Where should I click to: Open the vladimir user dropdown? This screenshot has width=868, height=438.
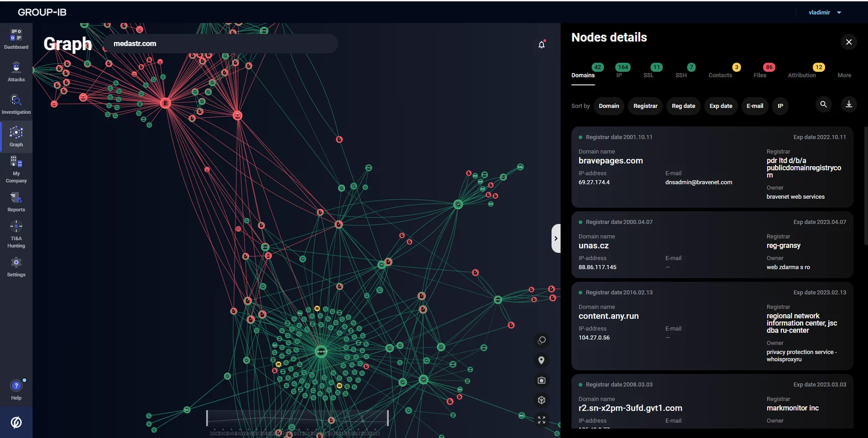click(825, 12)
